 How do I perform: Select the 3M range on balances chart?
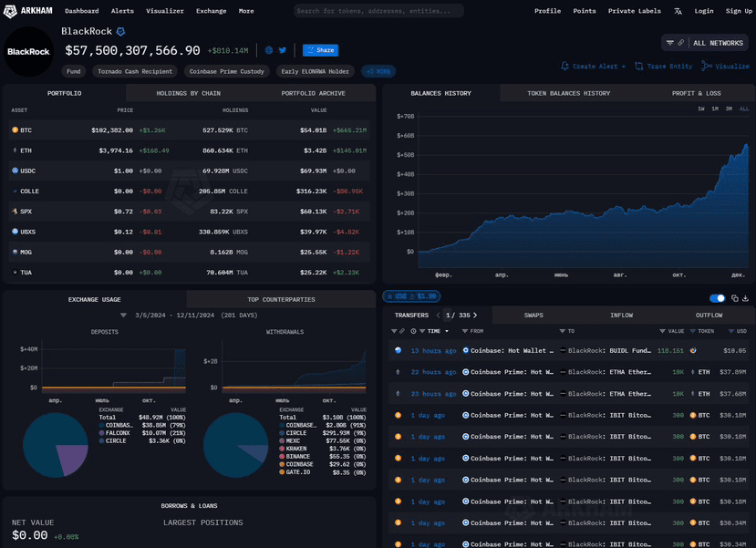click(x=729, y=109)
